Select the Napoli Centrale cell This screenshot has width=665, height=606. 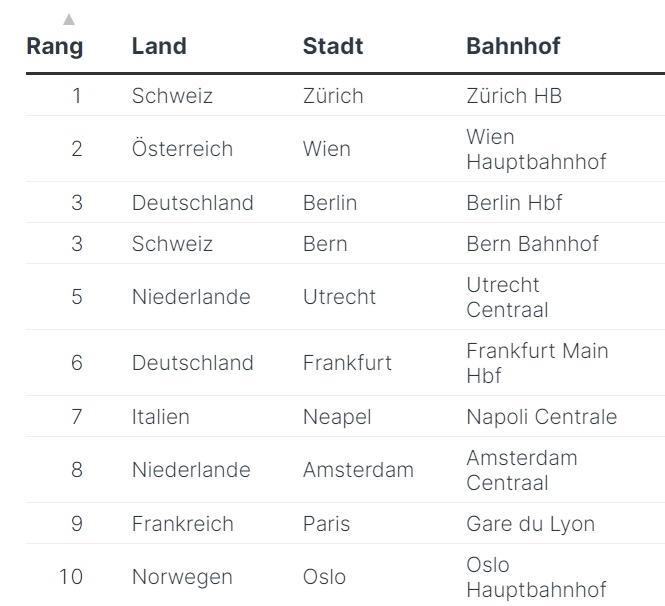[x=541, y=417]
